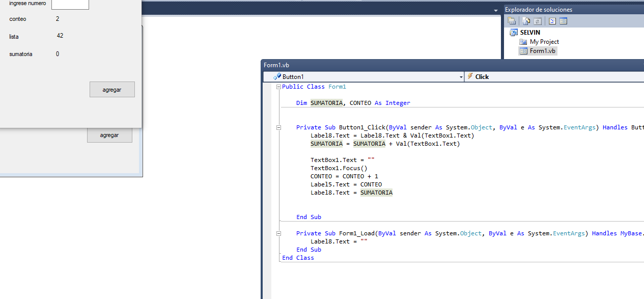Click the 'Explorador de soluciones' panel title

539,10
